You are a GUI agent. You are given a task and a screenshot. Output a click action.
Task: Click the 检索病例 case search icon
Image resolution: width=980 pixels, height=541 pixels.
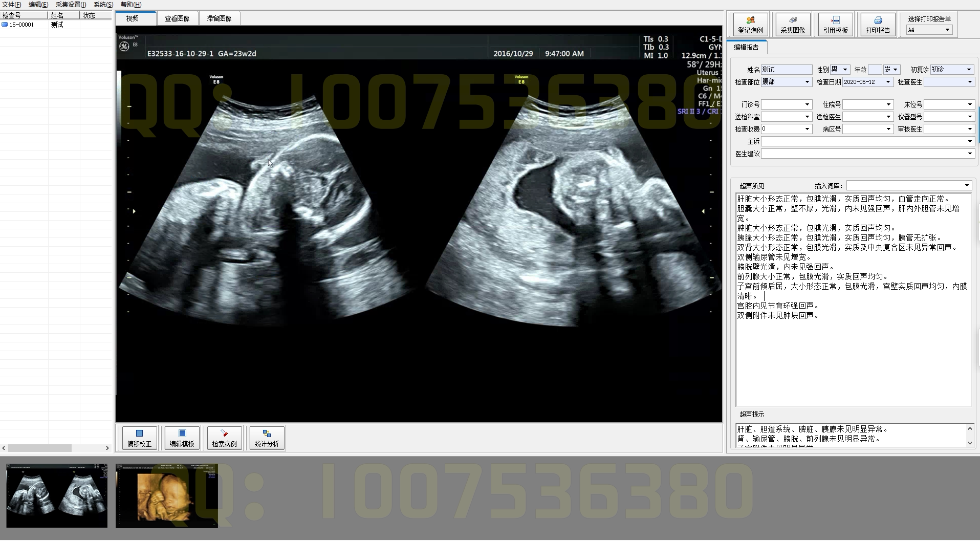224,438
